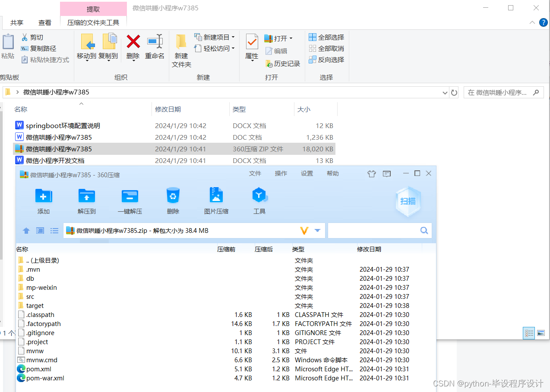Open the archive path dropdown arrow in 360压缩
This screenshot has height=392, width=550.
[x=317, y=231]
